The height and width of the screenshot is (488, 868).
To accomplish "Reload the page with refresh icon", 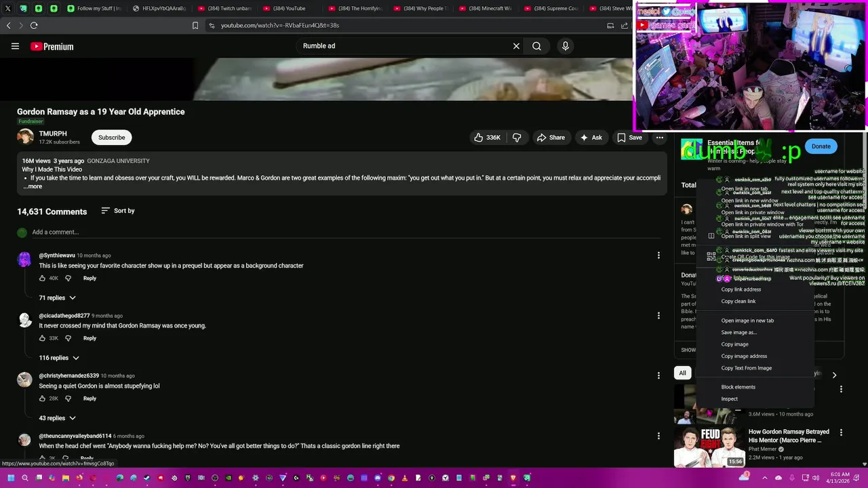I will [34, 25].
